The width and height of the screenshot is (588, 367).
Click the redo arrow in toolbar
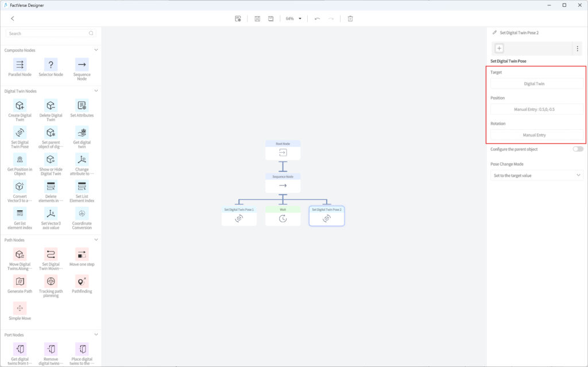(x=331, y=19)
